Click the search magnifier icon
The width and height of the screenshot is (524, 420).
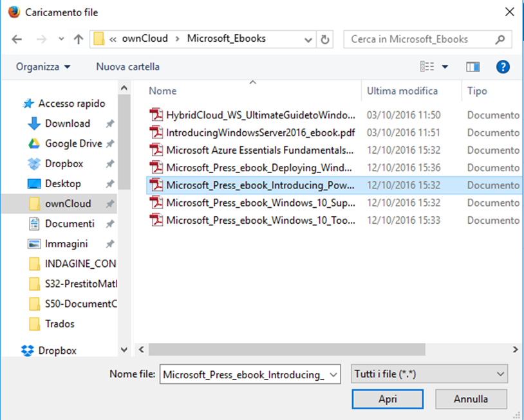click(500, 39)
